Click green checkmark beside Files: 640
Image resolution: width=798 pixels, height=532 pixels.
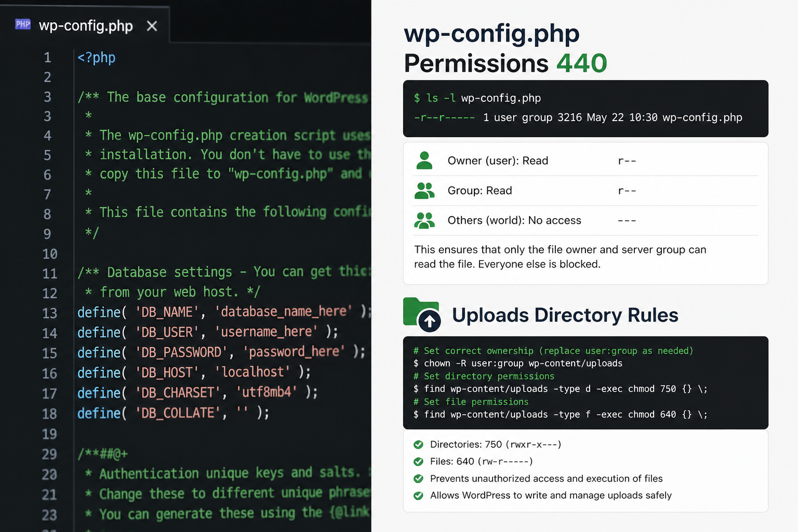[x=418, y=461]
